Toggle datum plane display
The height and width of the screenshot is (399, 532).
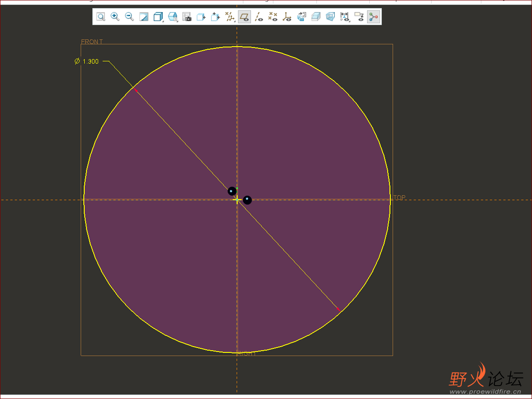pos(244,17)
